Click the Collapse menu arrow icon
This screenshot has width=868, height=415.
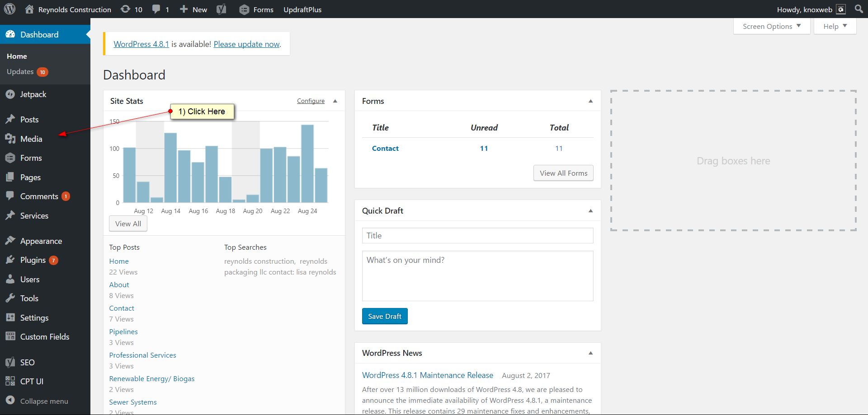click(10, 401)
